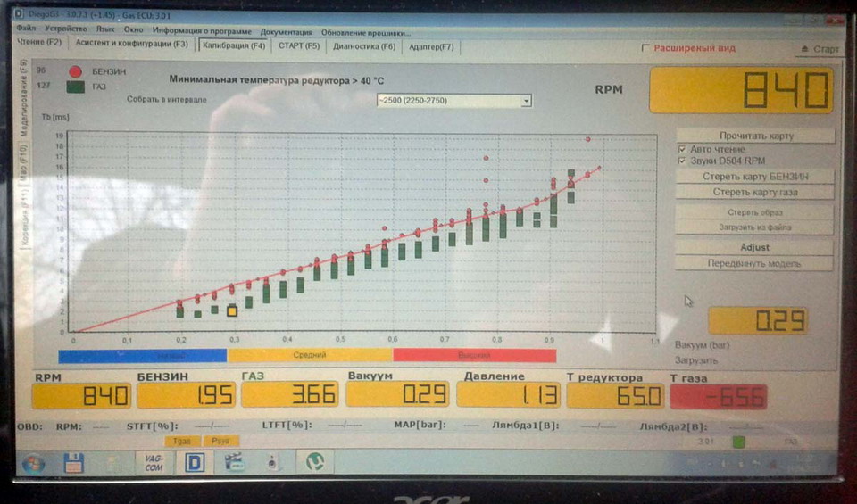Click the floppy disk taskbar icon
This screenshot has width=857, height=504.
coord(73,462)
